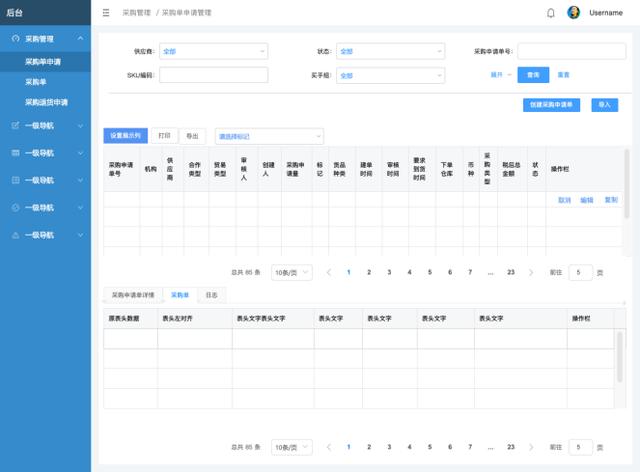Screen dimensions: 640x472
Task: Click the user avatar picture
Action: click(573, 13)
